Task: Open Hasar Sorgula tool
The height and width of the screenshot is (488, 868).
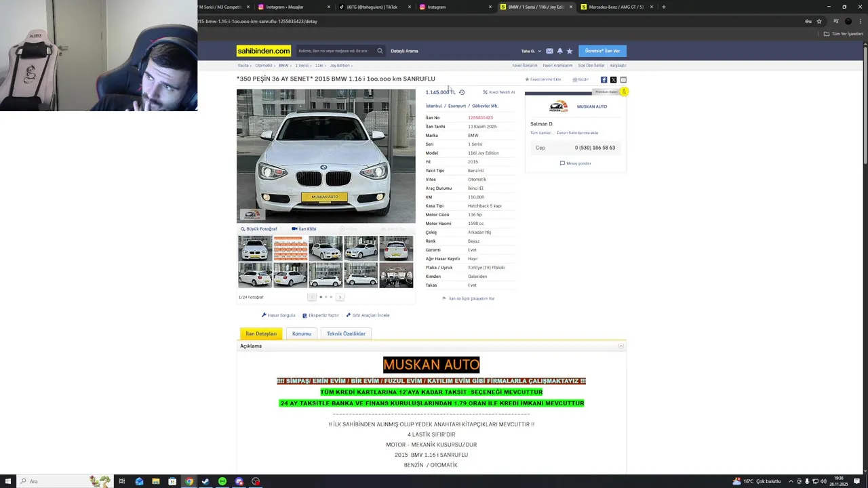Action: [279, 315]
